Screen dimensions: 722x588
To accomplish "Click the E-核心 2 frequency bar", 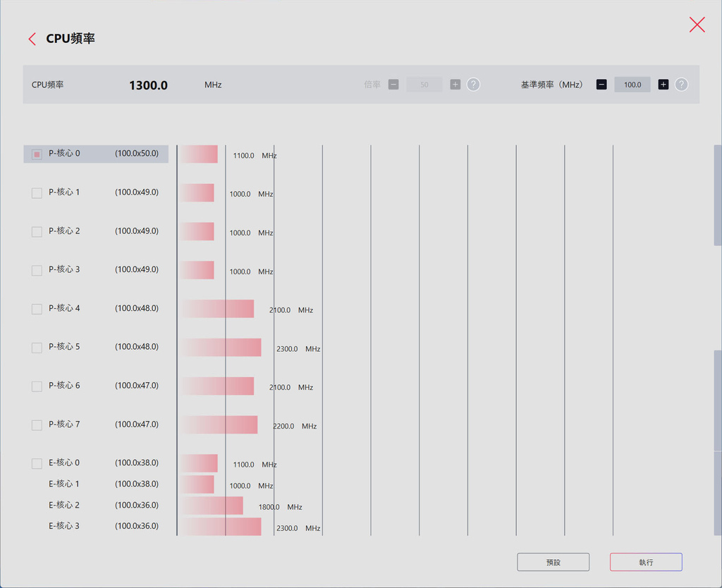I will tap(211, 506).
